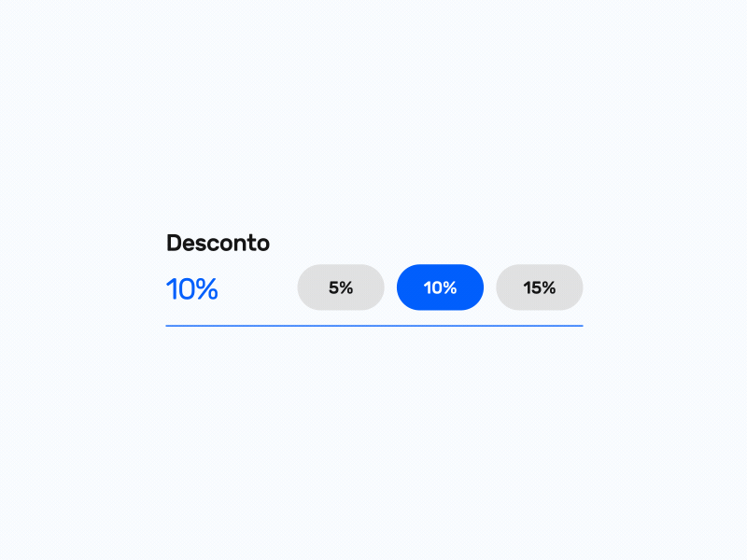Choose the 15% preset option
This screenshot has width=747, height=560.
pos(540,287)
